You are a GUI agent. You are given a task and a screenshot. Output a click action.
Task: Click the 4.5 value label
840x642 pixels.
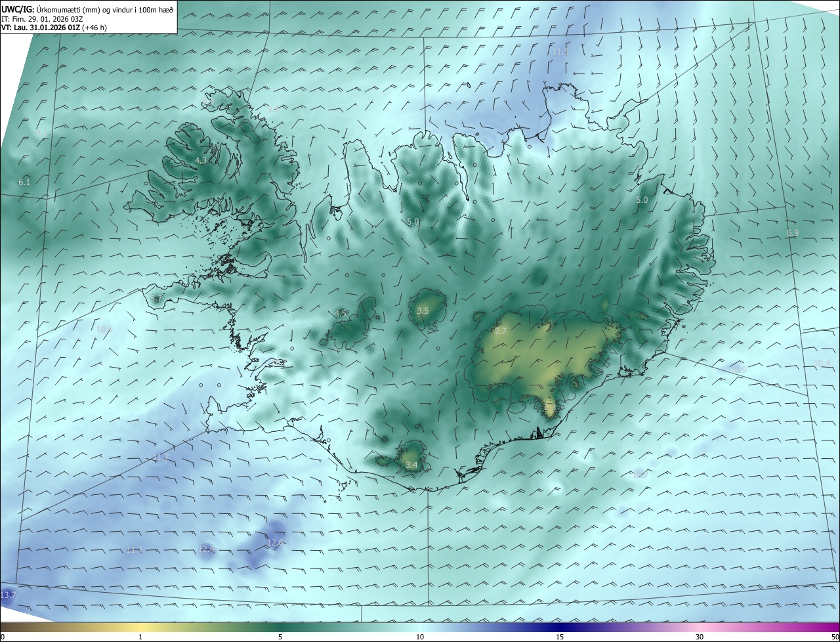[341, 313]
